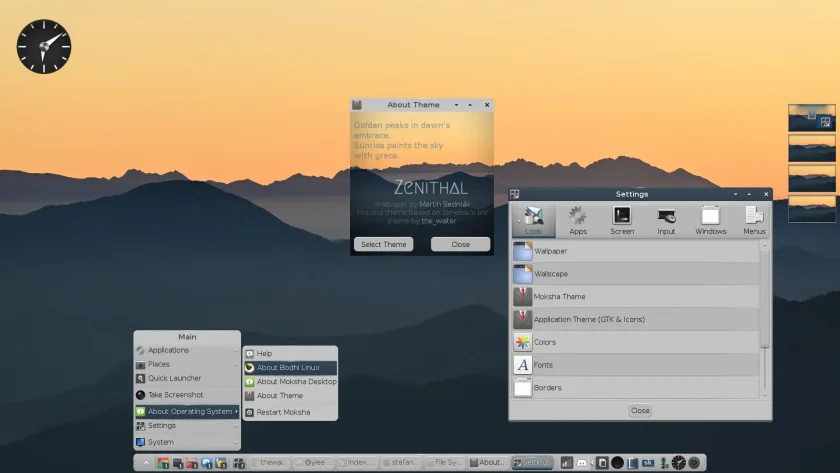Switch to the second virtual desktop thumbnail
Viewport: 840px width, 473px height.
pos(812,148)
